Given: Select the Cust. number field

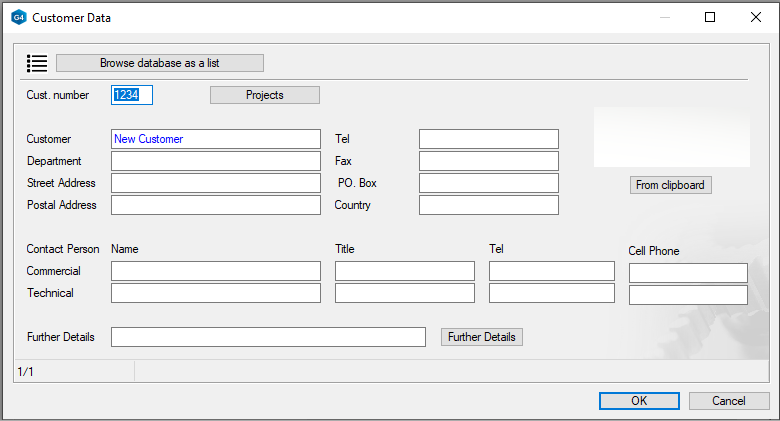Looking at the screenshot, I should tap(132, 95).
